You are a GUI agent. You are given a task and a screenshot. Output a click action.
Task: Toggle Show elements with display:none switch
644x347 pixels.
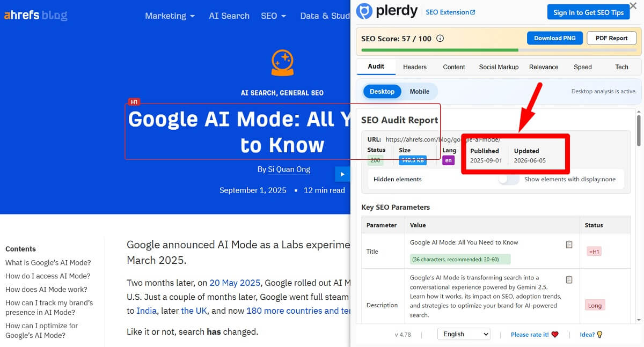pos(509,179)
